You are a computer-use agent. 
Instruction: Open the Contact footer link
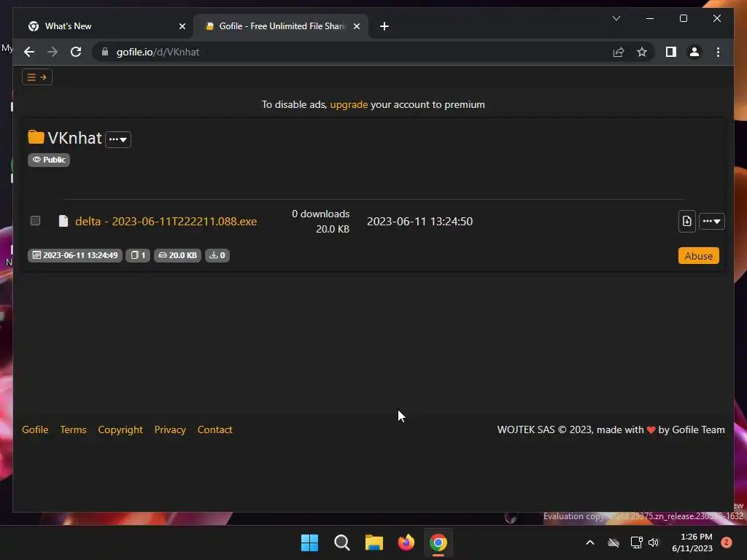(x=215, y=429)
